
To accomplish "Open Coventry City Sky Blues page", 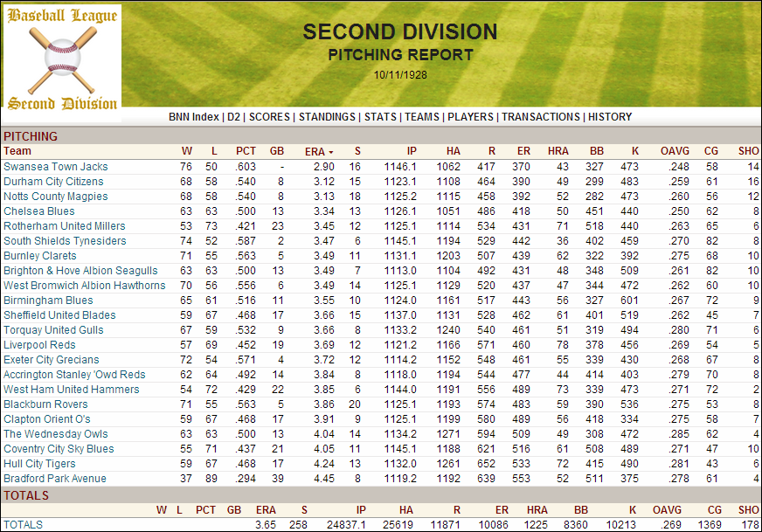I will click(59, 449).
